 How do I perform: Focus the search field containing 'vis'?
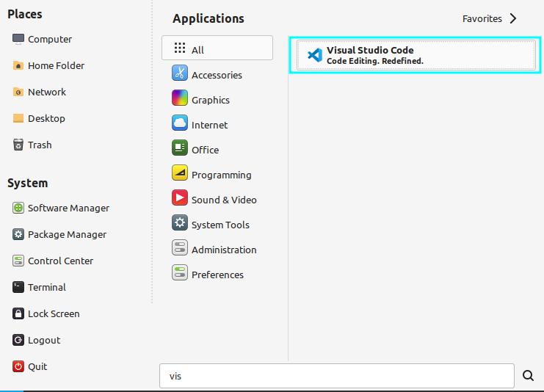pyautogui.click(x=337, y=376)
